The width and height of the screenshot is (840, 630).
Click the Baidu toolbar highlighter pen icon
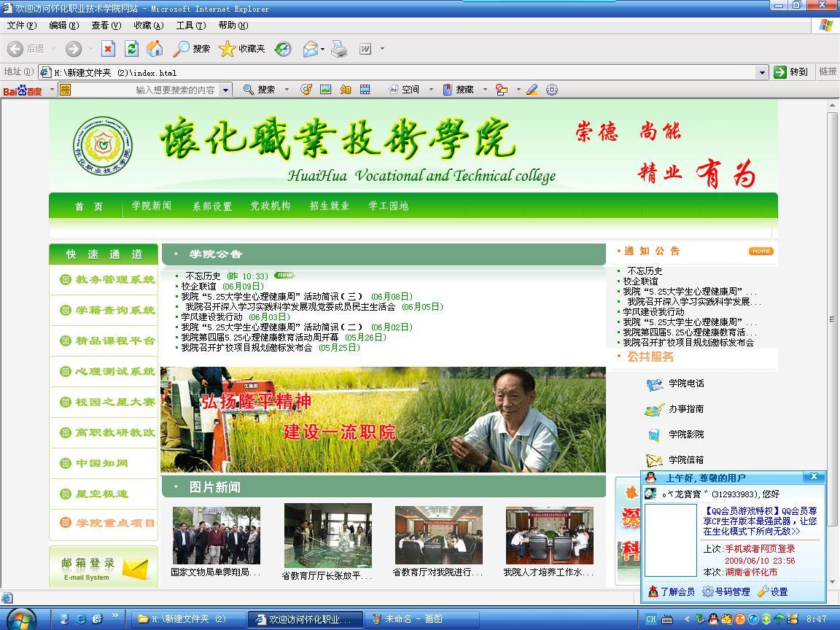532,90
